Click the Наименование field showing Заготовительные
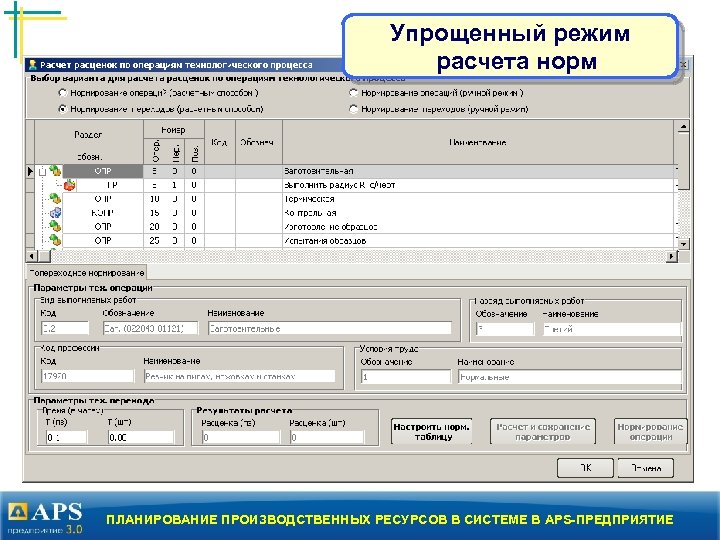 pyautogui.click(x=330, y=329)
